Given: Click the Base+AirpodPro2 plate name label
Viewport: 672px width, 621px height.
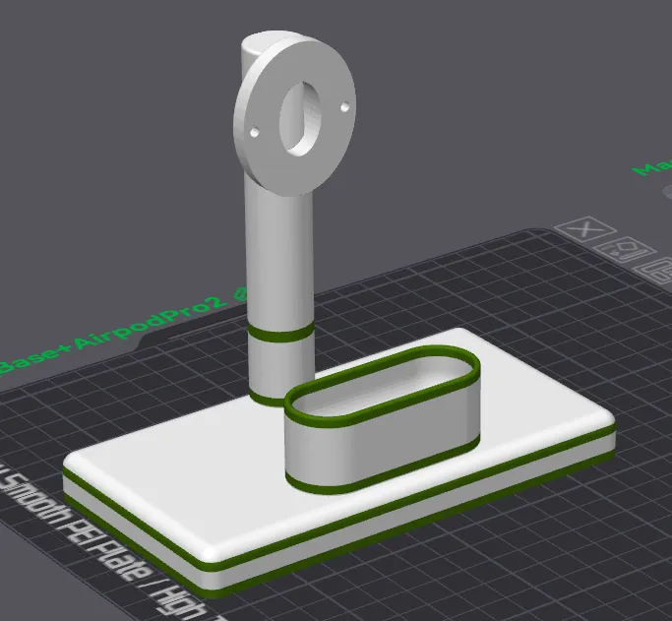Looking at the screenshot, I should 113,335.
